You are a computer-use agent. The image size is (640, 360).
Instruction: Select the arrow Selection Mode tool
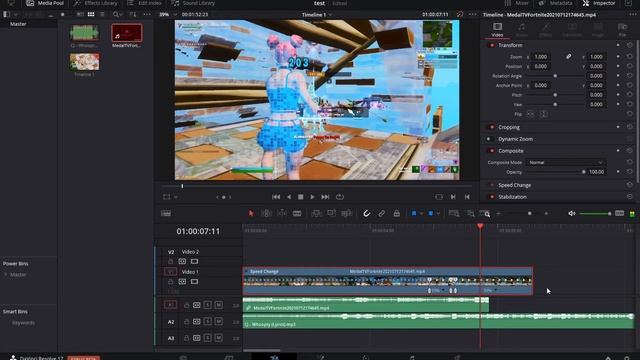click(251, 213)
